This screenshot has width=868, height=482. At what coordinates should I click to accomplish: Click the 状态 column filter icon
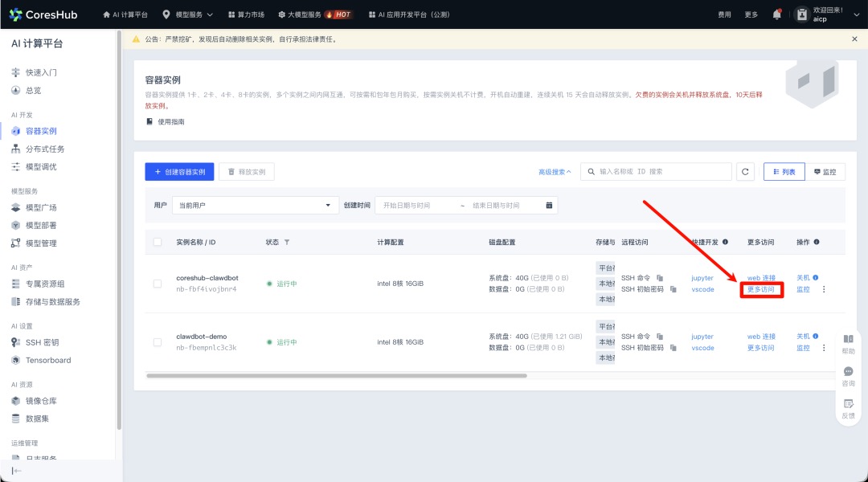tap(287, 242)
